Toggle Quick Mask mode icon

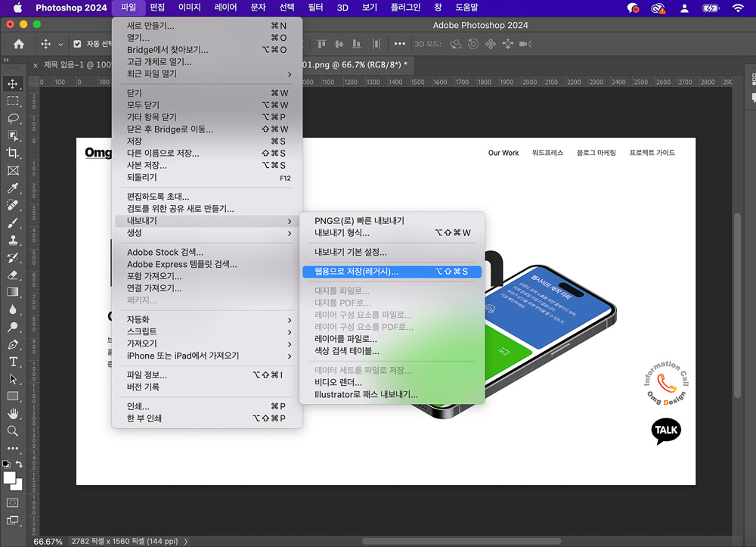click(13, 502)
